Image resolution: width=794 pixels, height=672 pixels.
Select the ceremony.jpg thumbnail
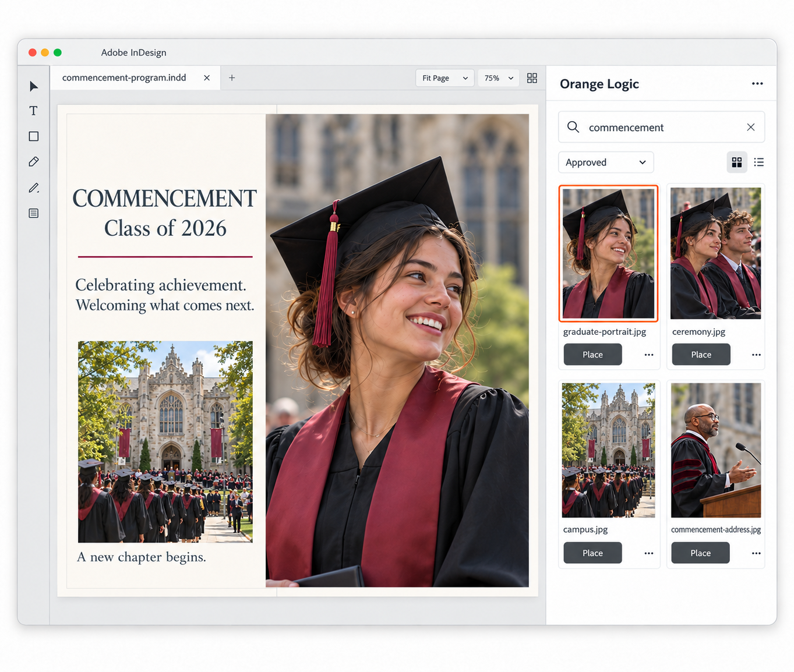(715, 253)
